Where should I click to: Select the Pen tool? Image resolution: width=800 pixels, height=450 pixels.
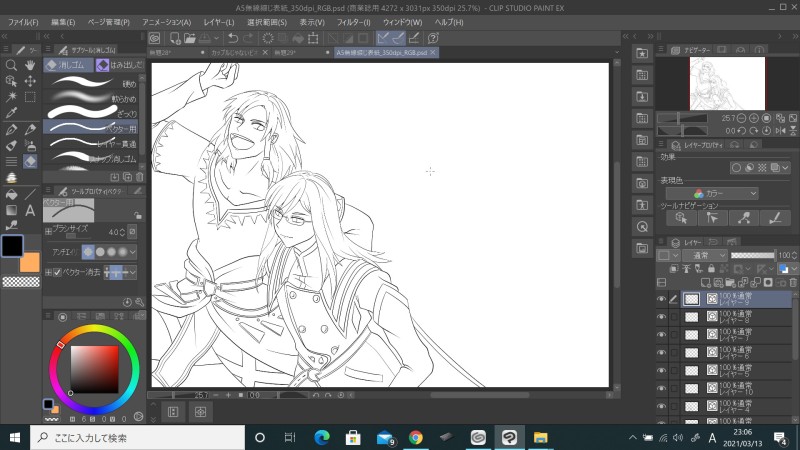point(11,129)
